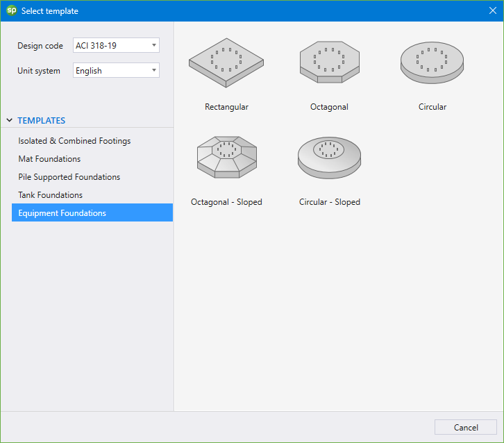Viewport: 504px width, 443px height.
Task: Click the Octagonal - Sloped label text
Action: coord(226,202)
